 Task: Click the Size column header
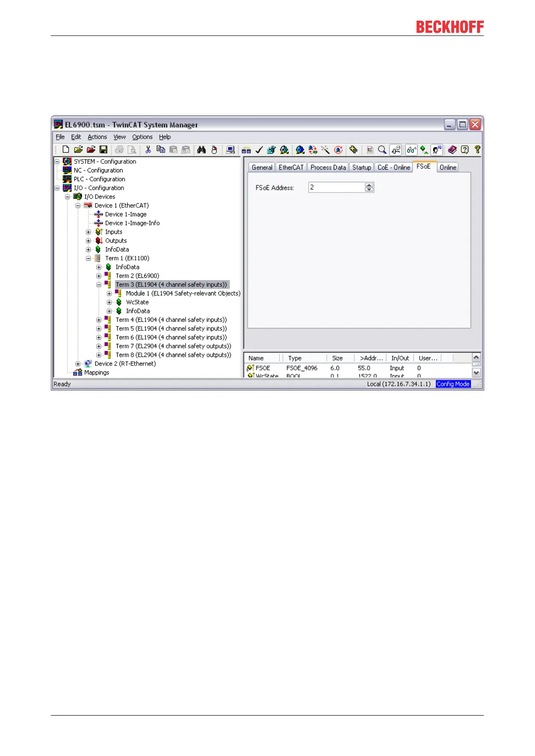tap(340, 358)
